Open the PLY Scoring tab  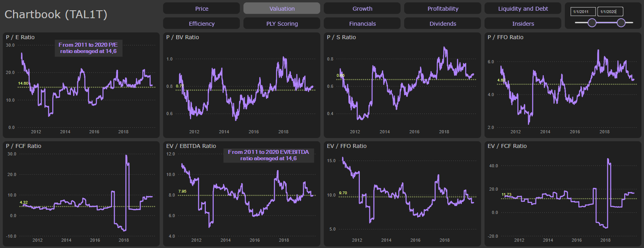[282, 23]
